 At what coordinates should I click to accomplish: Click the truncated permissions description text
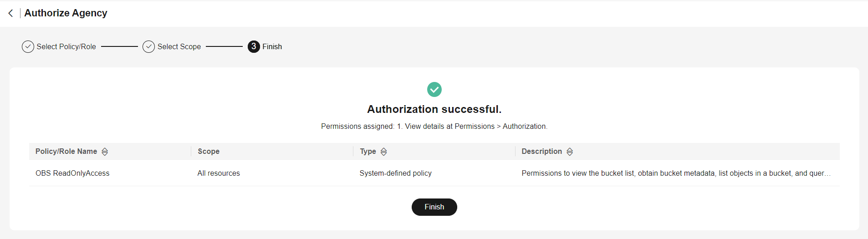(676, 173)
